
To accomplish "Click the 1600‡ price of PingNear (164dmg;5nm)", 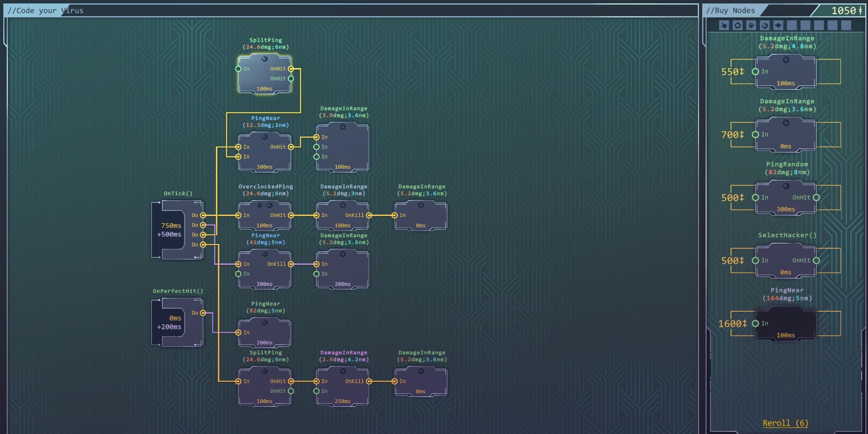I will point(733,324).
